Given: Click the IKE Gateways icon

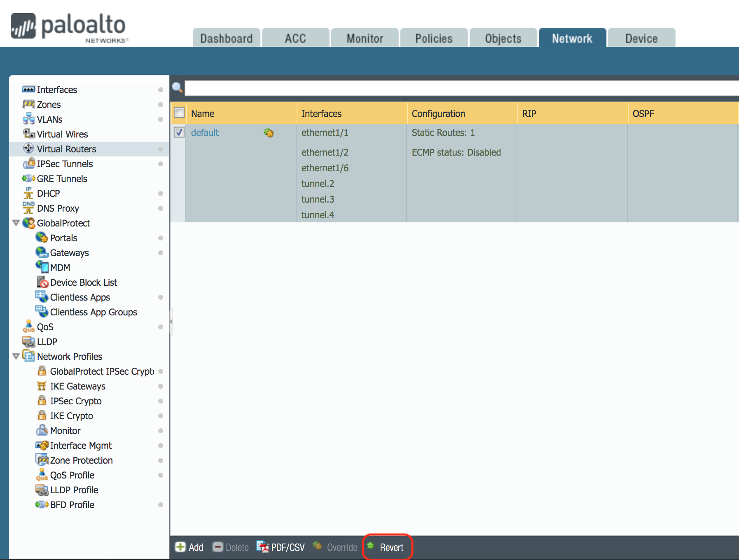Looking at the screenshot, I should (x=42, y=386).
